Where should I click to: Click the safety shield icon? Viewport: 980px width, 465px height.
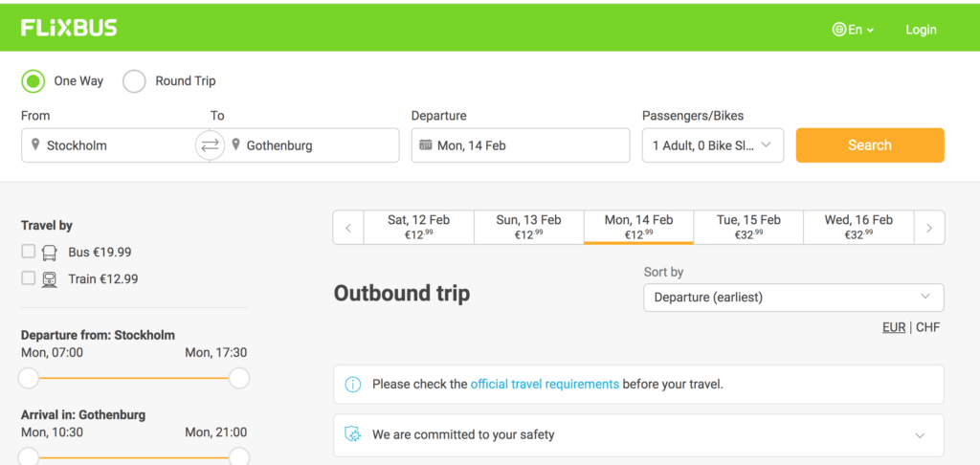click(x=353, y=434)
